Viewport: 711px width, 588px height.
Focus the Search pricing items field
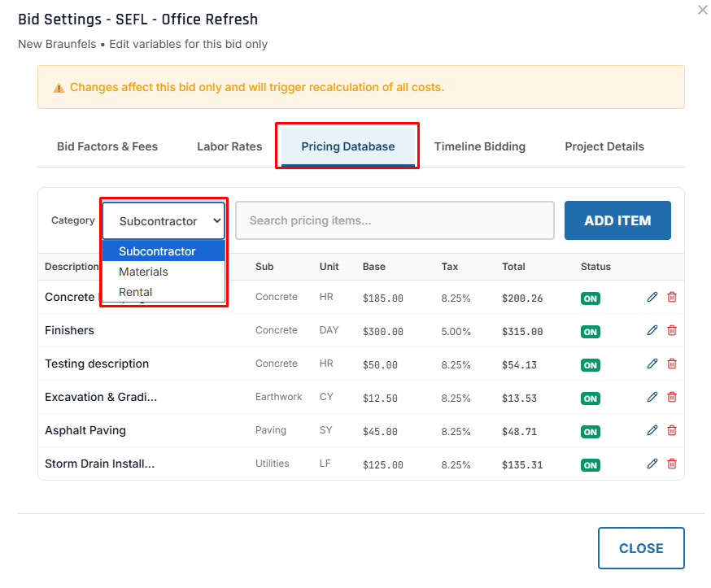click(x=395, y=220)
